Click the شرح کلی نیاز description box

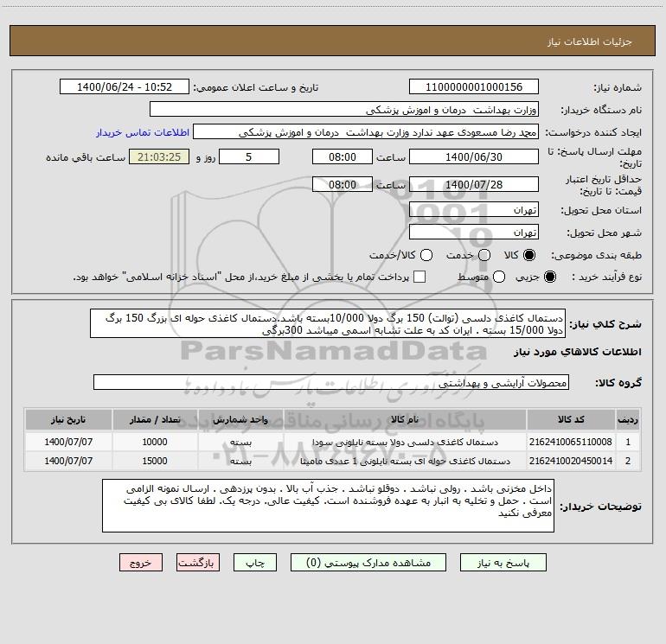click(328, 324)
